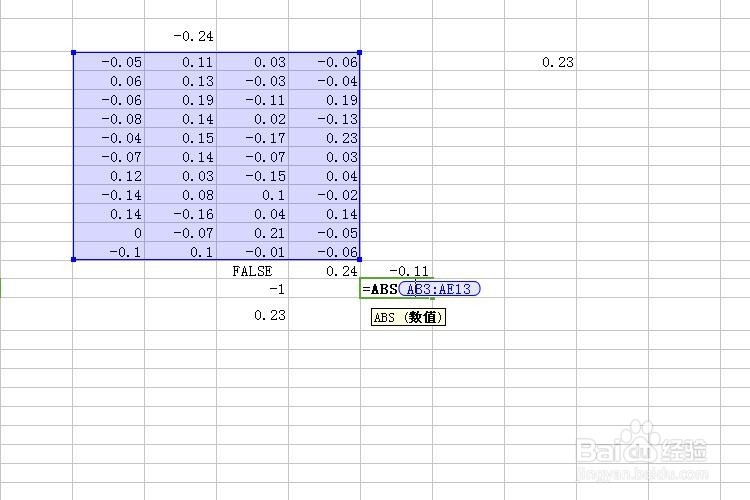Select the 0.19 cell right of -0.11

point(324,100)
